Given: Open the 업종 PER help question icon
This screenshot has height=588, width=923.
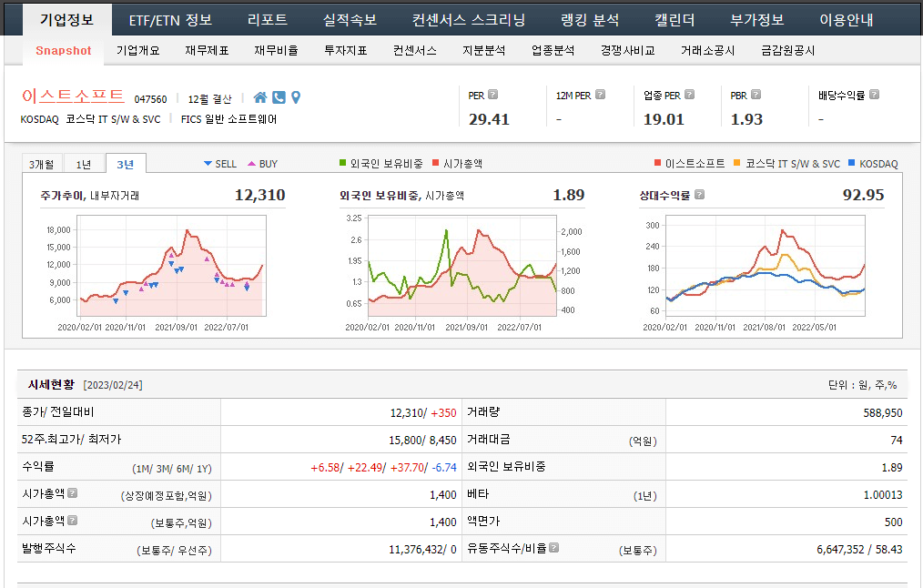Looking at the screenshot, I should (x=689, y=94).
